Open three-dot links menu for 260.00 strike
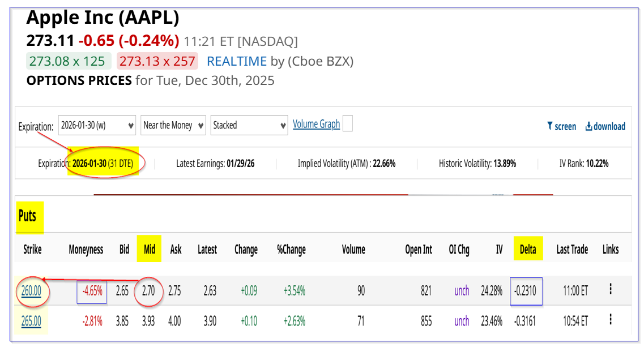This screenshot has height=347, width=644. pos(610,289)
